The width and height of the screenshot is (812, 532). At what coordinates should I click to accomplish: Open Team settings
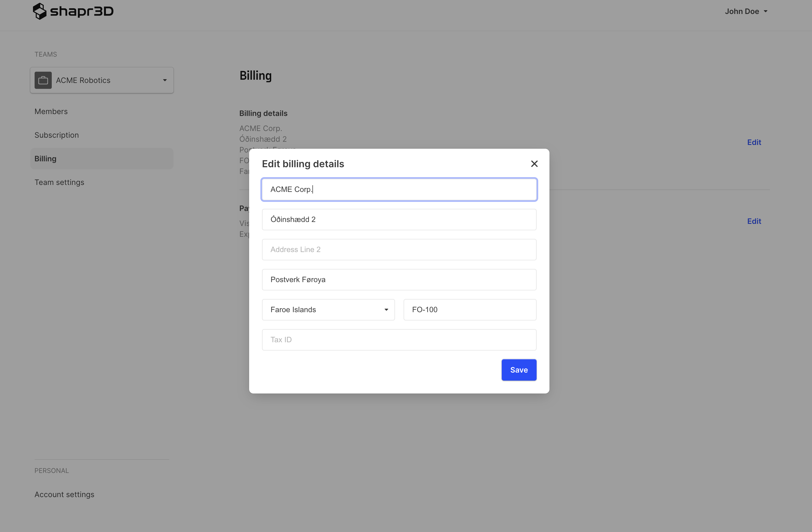59,182
